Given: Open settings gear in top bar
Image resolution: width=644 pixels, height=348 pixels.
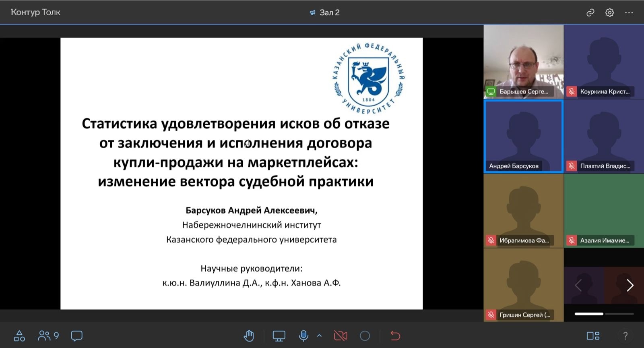Looking at the screenshot, I should coord(609,12).
